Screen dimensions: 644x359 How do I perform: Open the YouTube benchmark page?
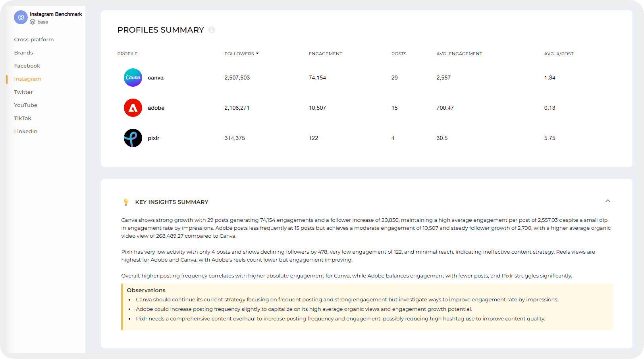25,105
